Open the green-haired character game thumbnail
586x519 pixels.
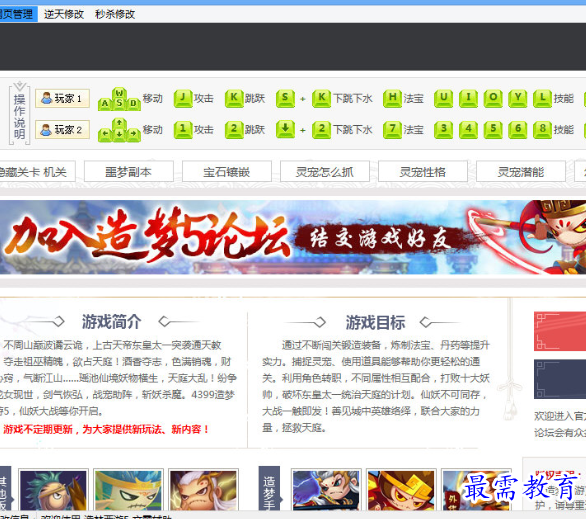(x=53, y=490)
